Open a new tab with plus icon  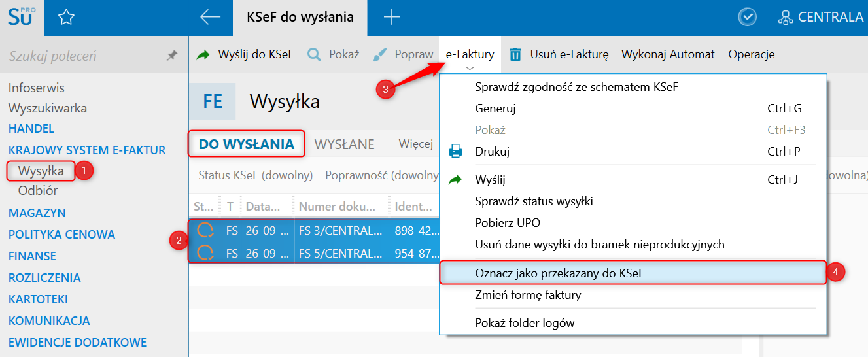click(x=391, y=18)
